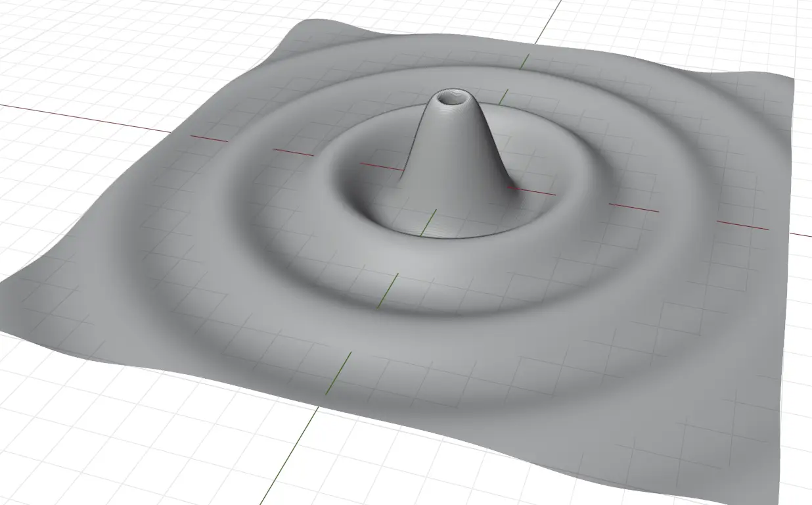Click the green dash at the cone's front base

428,224
